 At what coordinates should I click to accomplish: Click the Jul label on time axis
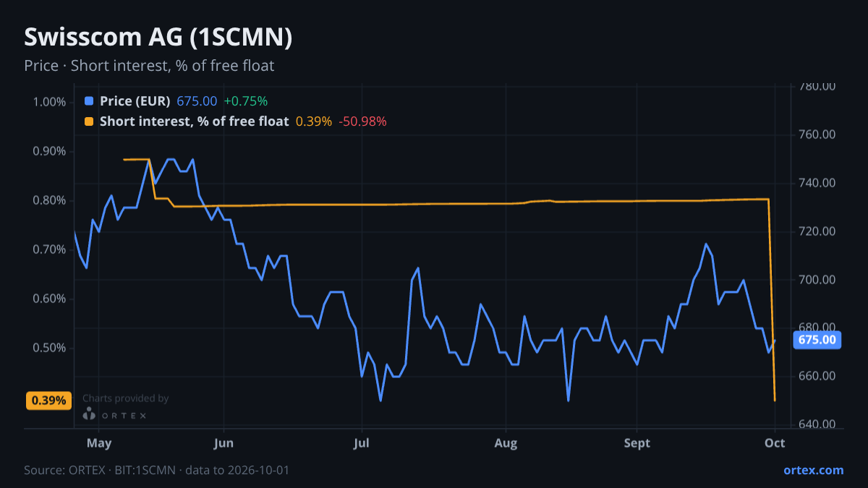[x=362, y=443]
